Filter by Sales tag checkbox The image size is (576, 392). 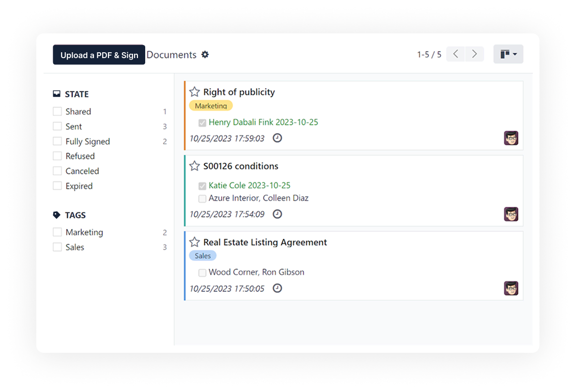pos(57,247)
